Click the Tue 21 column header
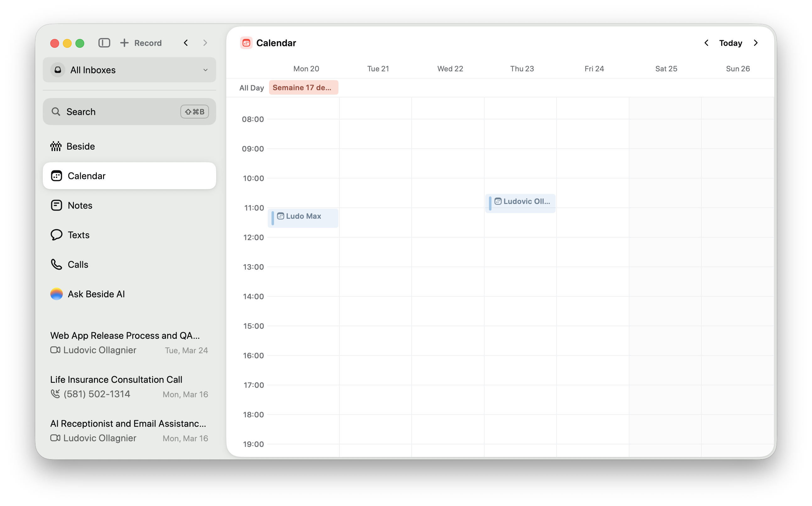This screenshot has width=812, height=506. pyautogui.click(x=378, y=69)
